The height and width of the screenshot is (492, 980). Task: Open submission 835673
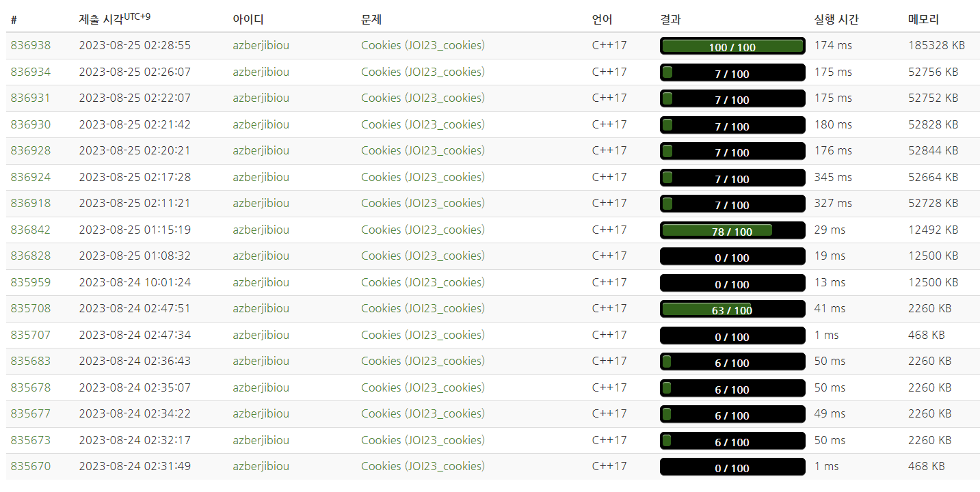click(31, 440)
